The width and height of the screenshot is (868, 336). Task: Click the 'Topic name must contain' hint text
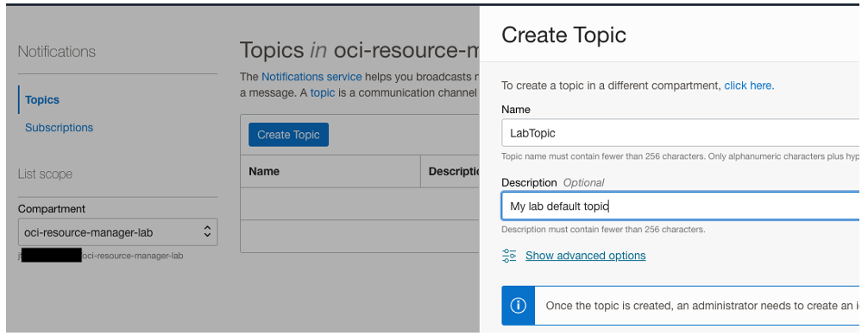[x=681, y=157]
